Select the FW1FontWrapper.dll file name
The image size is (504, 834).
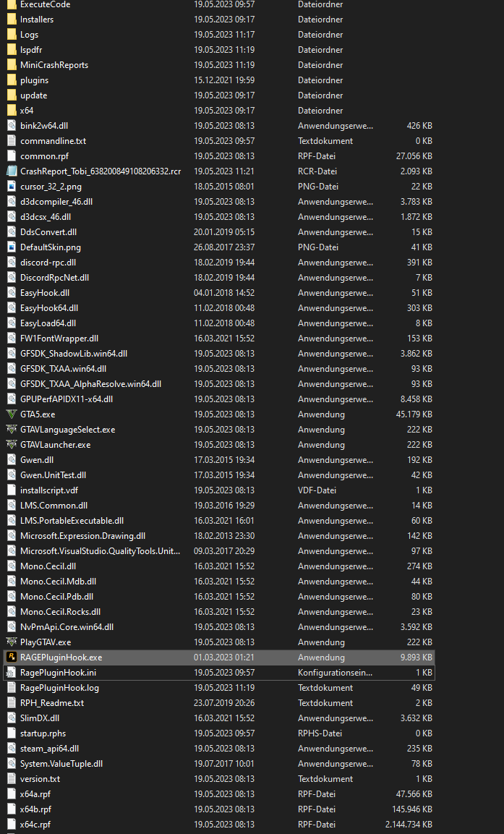coord(59,339)
